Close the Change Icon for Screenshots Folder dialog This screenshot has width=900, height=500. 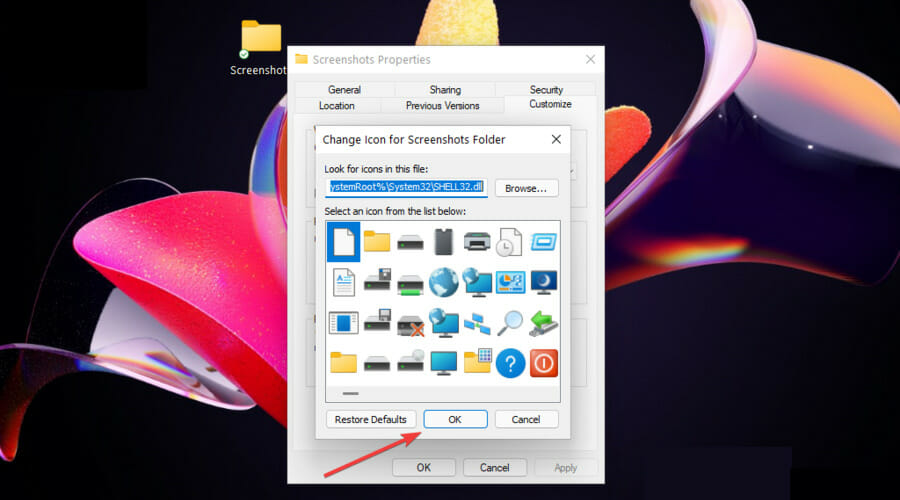coord(556,139)
